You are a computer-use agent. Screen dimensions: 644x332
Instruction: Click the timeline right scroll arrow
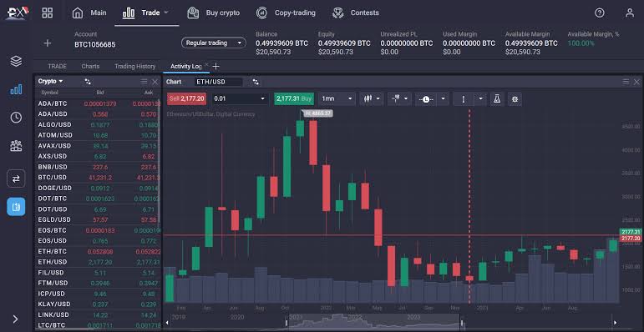(615, 323)
